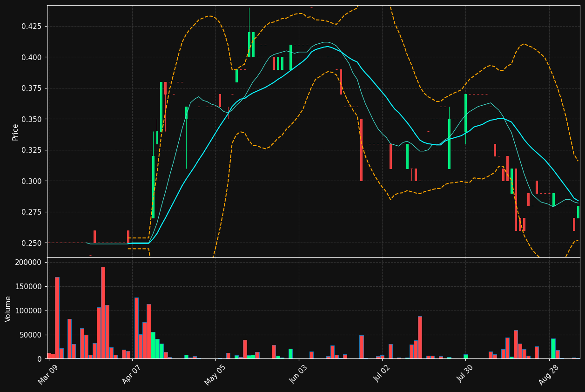Click the Volume axis title
This screenshot has width=585, height=392.
coord(8,309)
